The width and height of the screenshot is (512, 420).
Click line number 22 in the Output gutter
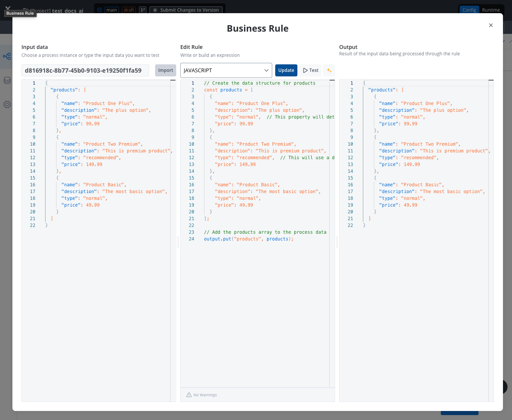[350, 225]
